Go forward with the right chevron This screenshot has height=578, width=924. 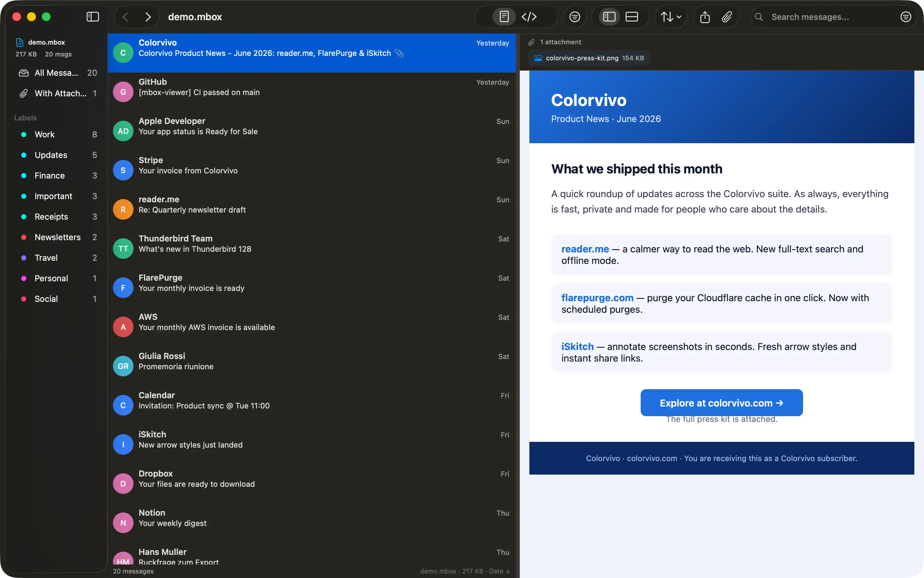pyautogui.click(x=148, y=17)
